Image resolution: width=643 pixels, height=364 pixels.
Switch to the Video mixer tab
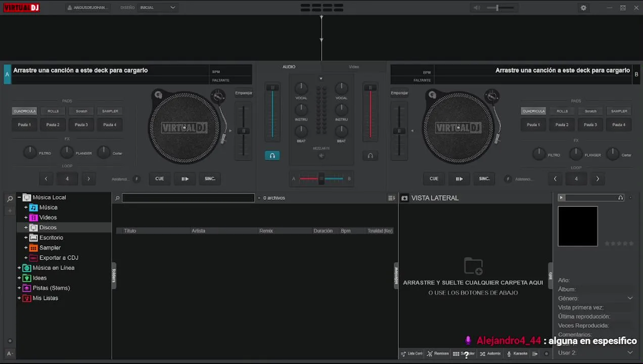pyautogui.click(x=354, y=67)
